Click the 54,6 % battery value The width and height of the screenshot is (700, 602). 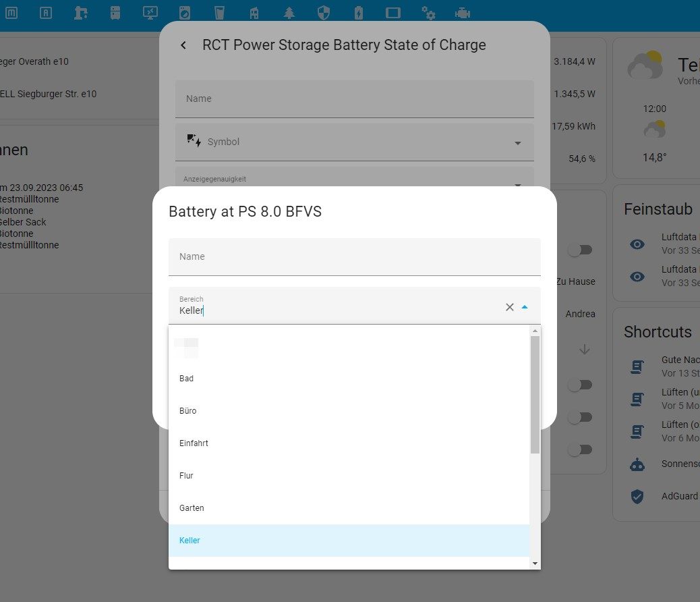582,159
